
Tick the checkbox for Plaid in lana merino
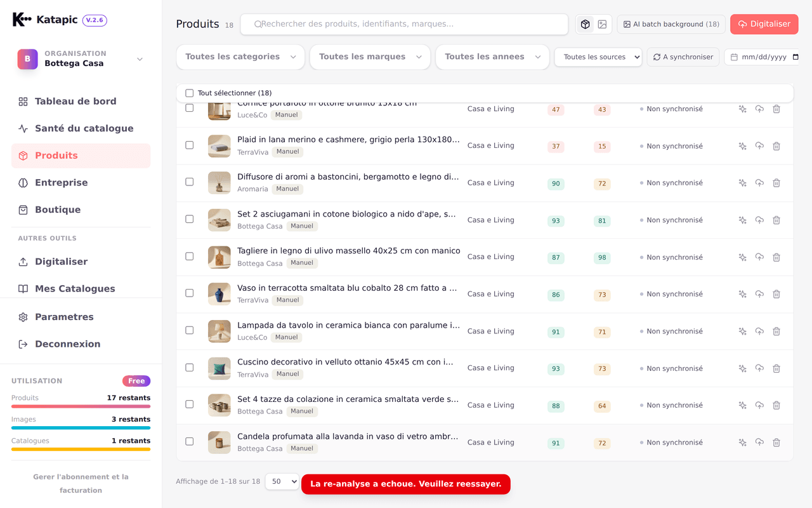(189, 145)
